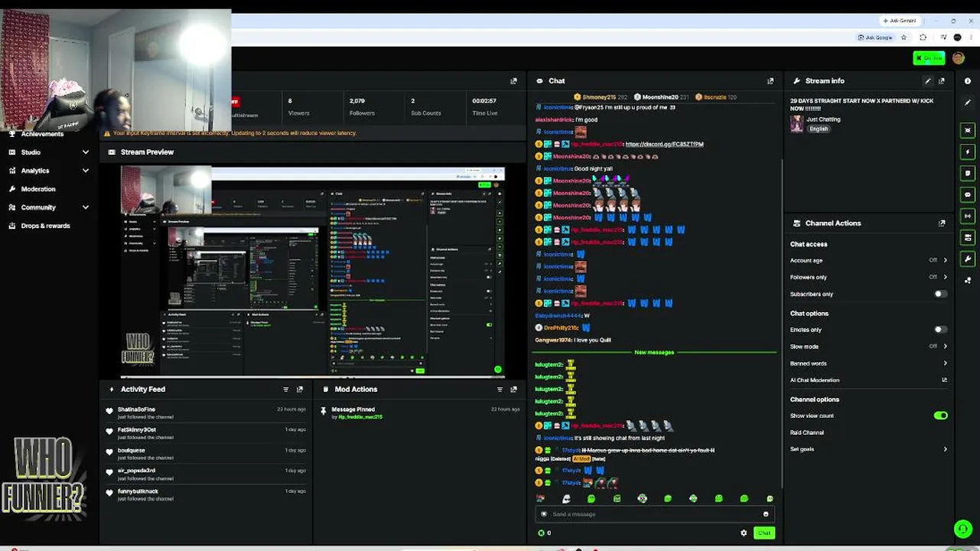Toggle the chat bubble widget in right rail
Image resolution: width=980 pixels, height=551 pixels.
click(968, 194)
